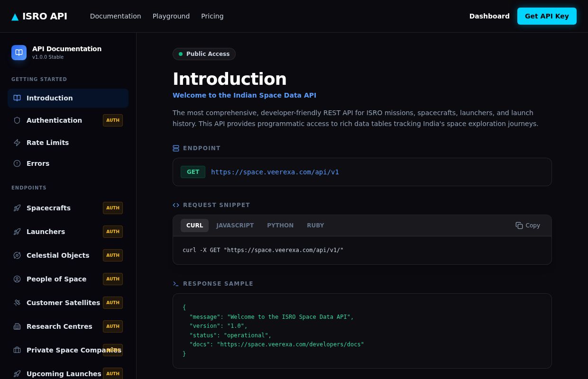The width and height of the screenshot is (588, 379).
Task: Click the copy clipboard icon
Action: pos(519,226)
